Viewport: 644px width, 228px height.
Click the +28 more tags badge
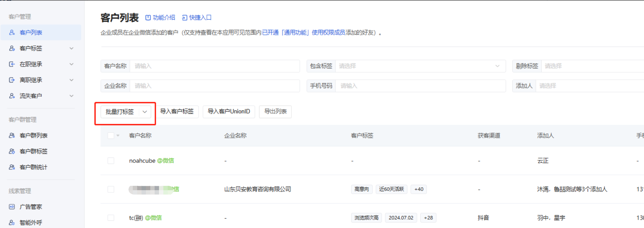coord(428,218)
